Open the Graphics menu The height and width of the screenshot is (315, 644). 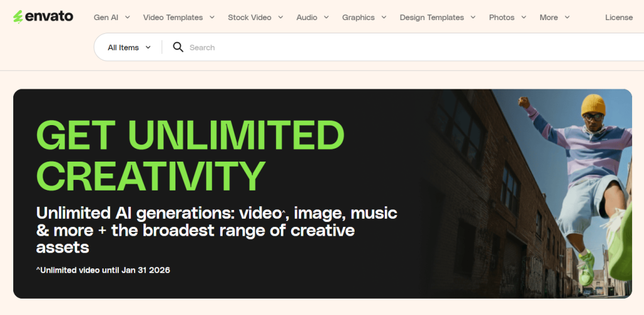[x=358, y=17]
